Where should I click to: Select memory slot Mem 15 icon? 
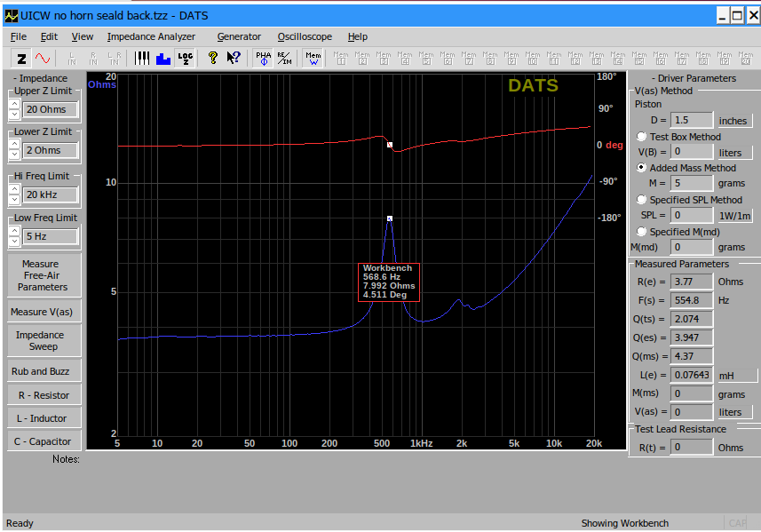[639, 59]
